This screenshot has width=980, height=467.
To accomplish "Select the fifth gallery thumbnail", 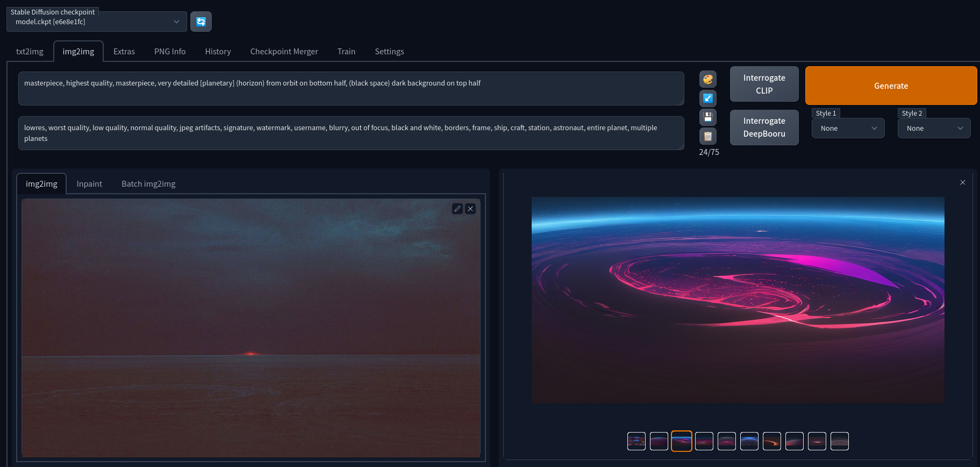I will point(727,441).
